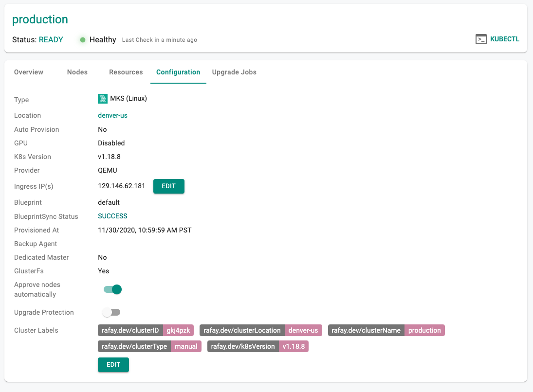533x392 pixels.
Task: Click the GPU Disabled value
Action: pos(111,143)
